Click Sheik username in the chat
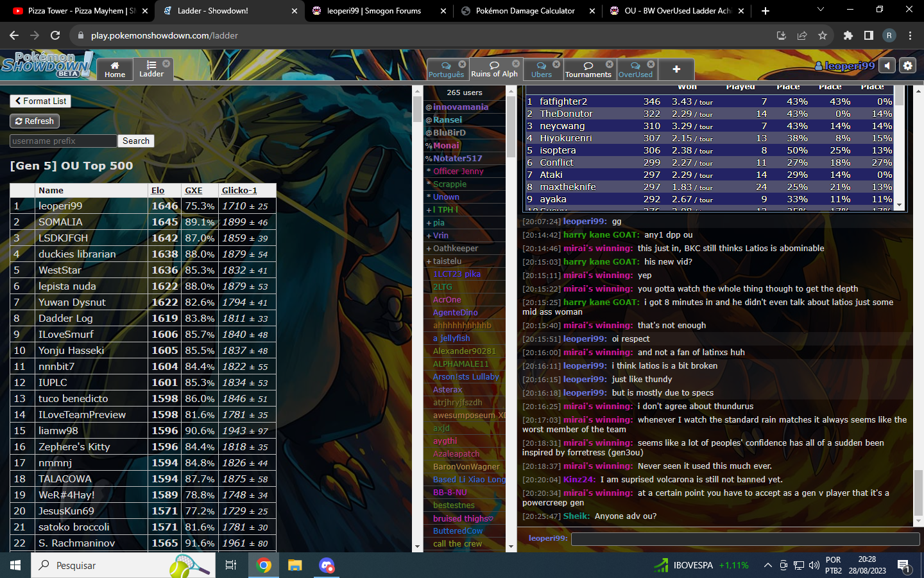Viewport: 924px width, 578px height. (x=576, y=516)
